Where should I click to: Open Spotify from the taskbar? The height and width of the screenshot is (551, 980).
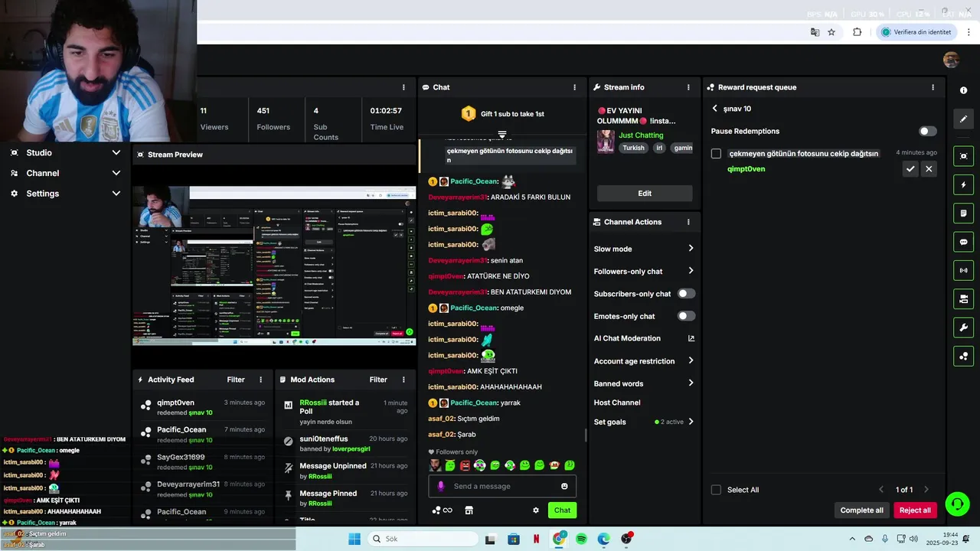pyautogui.click(x=581, y=539)
